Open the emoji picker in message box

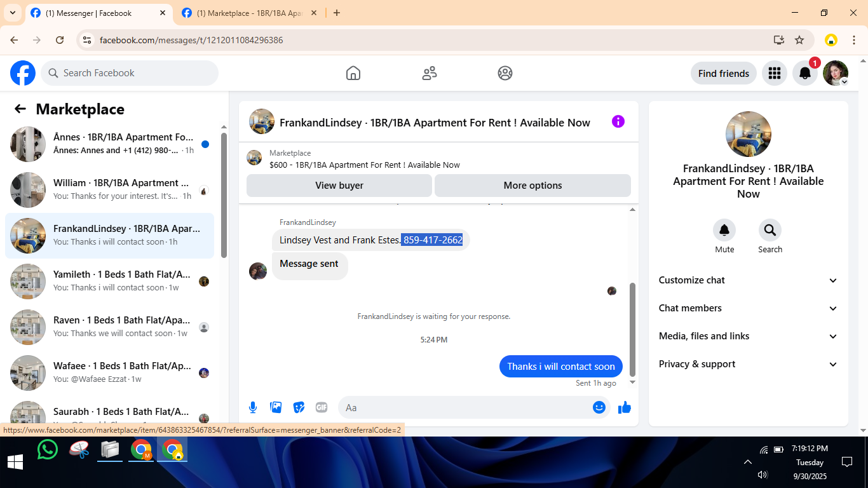(x=599, y=407)
